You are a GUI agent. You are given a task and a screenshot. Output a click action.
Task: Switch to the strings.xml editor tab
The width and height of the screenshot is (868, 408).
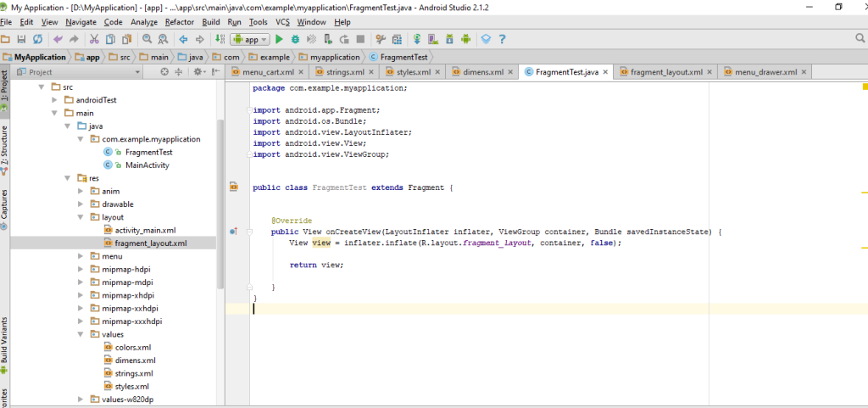coord(345,72)
